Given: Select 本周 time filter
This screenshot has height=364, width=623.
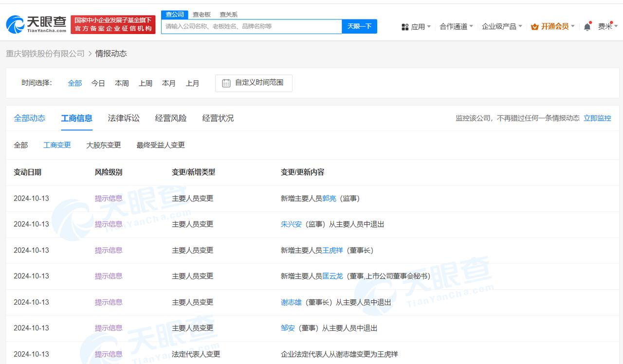Looking at the screenshot, I should coord(122,83).
